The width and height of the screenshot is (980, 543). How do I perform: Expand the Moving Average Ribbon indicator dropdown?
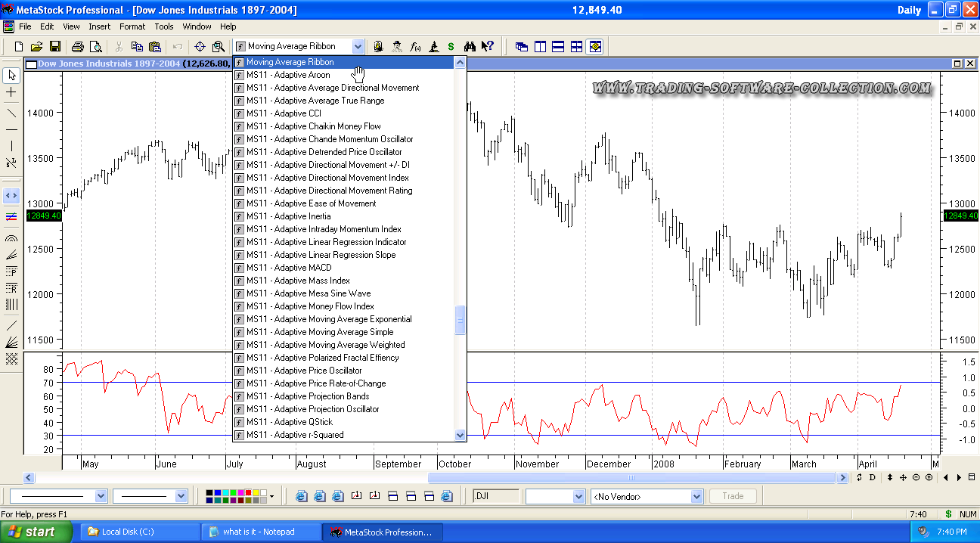pyautogui.click(x=358, y=47)
